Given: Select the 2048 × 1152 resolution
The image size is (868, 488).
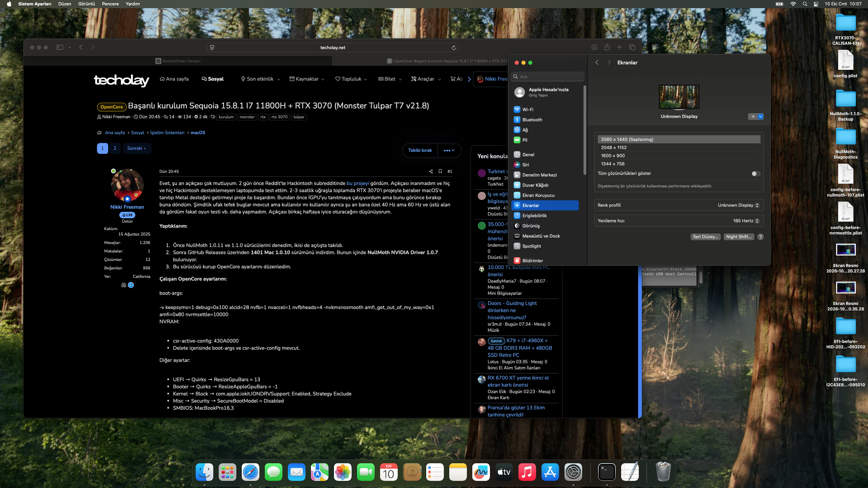Looking at the screenshot, I should click(679, 148).
